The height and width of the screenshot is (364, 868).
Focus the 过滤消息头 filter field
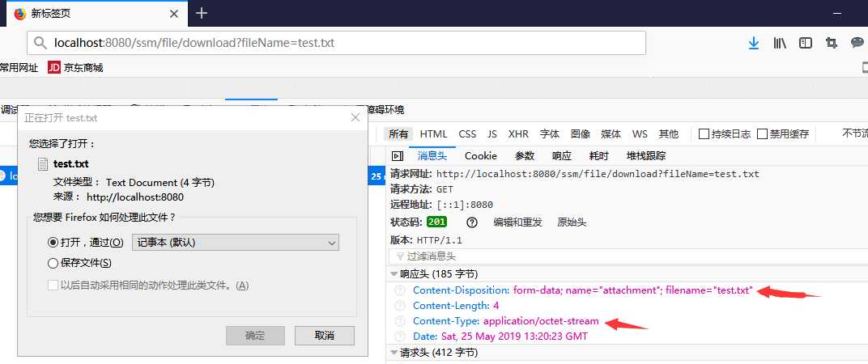628,256
